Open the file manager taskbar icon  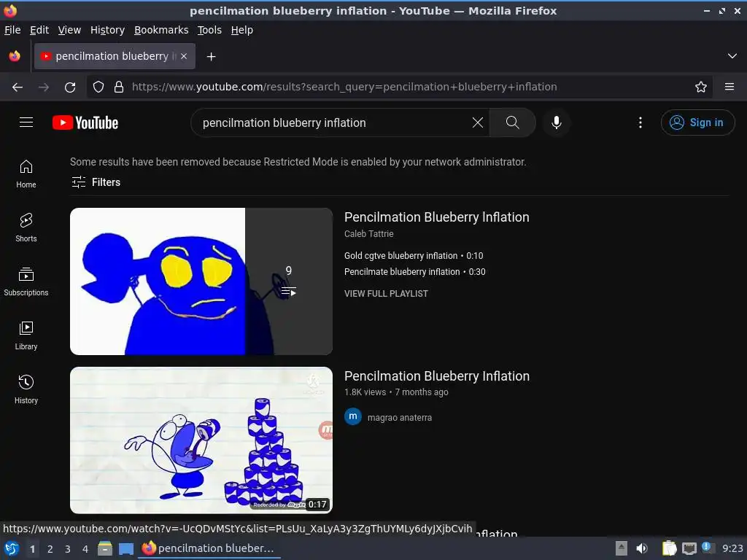click(x=105, y=548)
